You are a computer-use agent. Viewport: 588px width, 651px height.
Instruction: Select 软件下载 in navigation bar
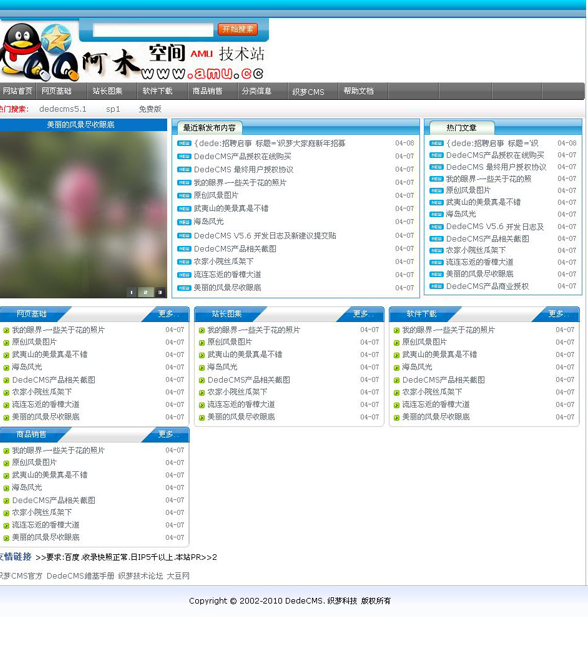[157, 91]
